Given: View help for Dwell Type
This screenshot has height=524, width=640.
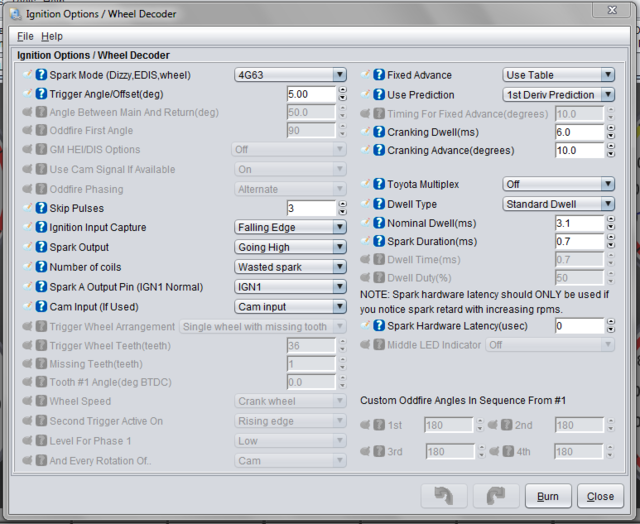Looking at the screenshot, I should (379, 204).
